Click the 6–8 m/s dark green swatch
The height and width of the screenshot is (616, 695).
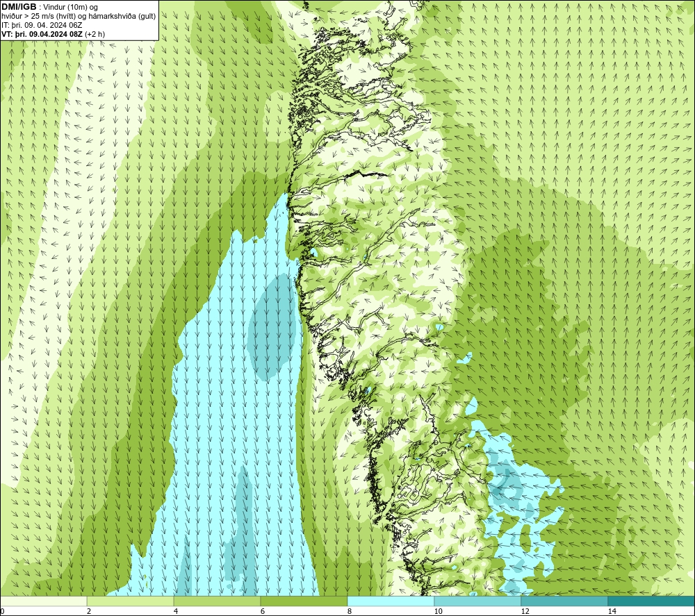click(x=304, y=601)
